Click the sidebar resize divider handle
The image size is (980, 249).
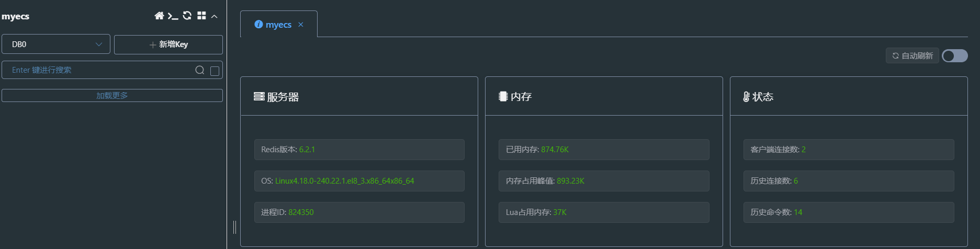pos(234,227)
